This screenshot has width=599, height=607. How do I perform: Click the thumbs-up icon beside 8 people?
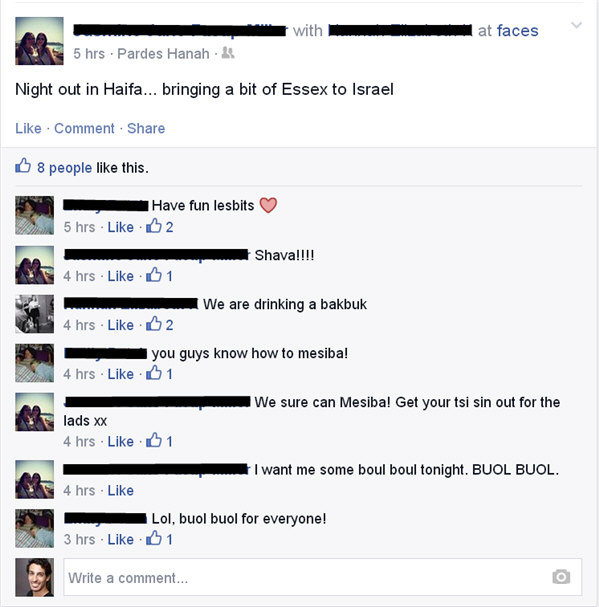click(x=23, y=166)
